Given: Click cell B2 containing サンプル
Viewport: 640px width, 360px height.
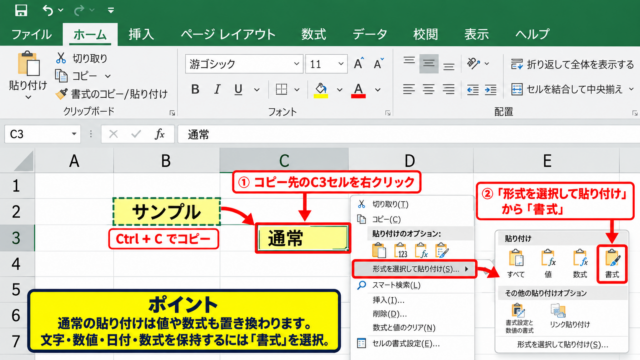Looking at the screenshot, I should (167, 211).
